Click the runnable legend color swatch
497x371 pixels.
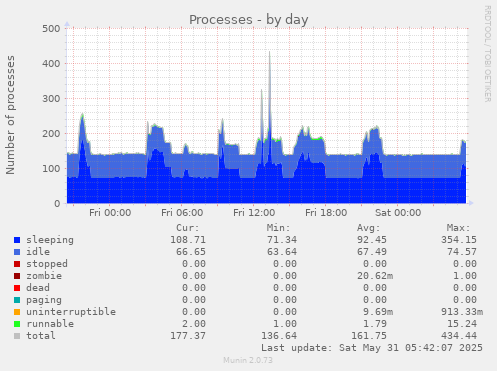[17, 324]
